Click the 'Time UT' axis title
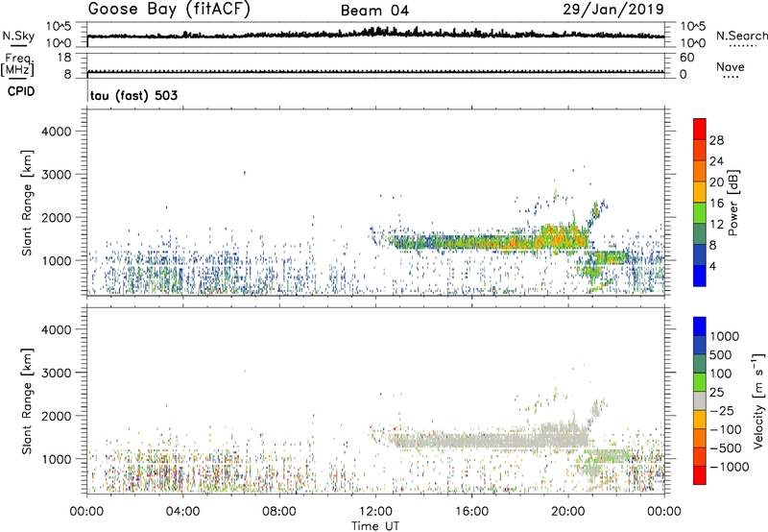768x532 pixels. [x=375, y=526]
